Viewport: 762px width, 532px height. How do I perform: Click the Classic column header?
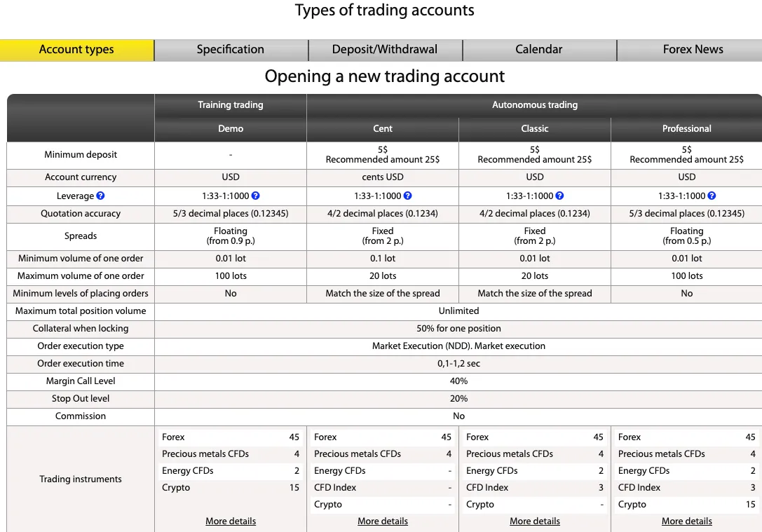535,129
